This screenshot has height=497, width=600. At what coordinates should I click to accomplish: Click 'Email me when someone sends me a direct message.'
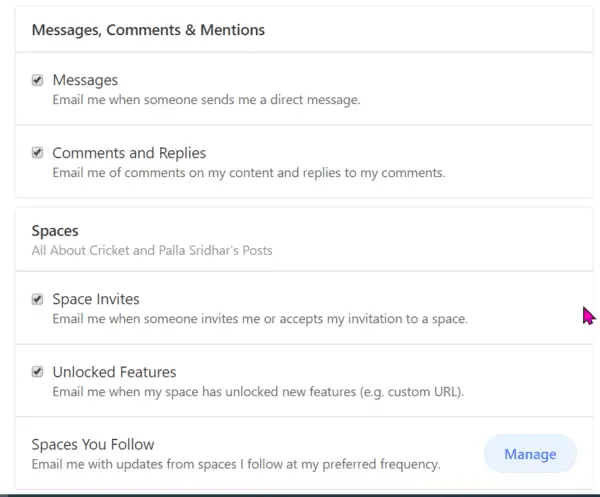tap(206, 100)
